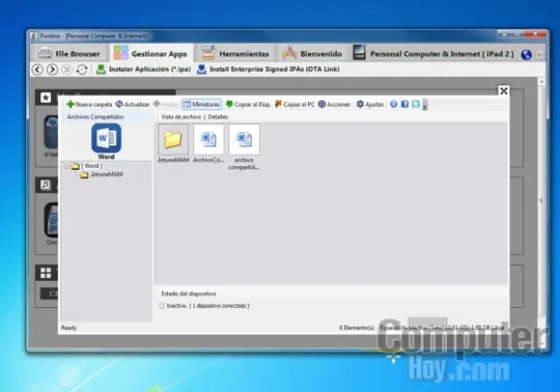Viewport: 560px width, 392px height.
Task: Open the Ajustes settings gear
Action: (369, 104)
